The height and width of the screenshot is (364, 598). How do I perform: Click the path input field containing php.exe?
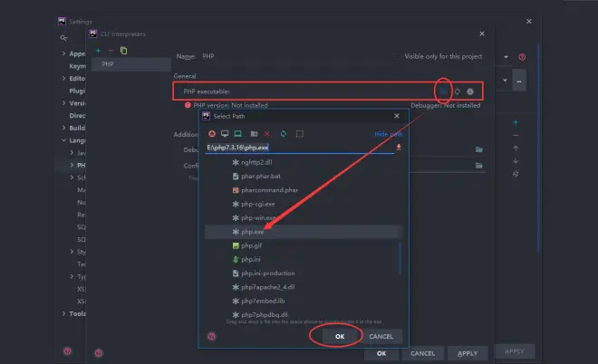click(297, 147)
